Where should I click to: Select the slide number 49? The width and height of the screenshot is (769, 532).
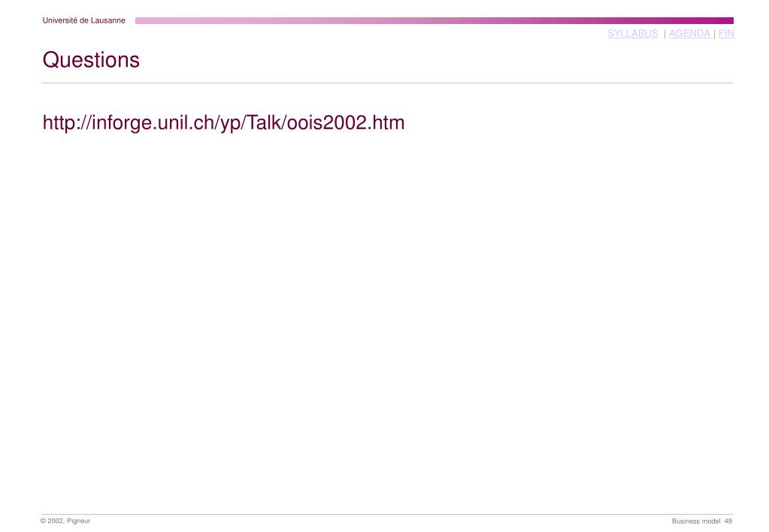tap(728, 521)
